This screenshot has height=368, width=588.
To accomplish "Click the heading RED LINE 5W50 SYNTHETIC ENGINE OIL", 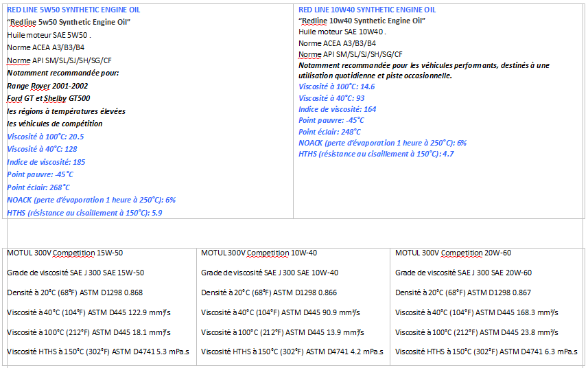I will coord(73,10).
